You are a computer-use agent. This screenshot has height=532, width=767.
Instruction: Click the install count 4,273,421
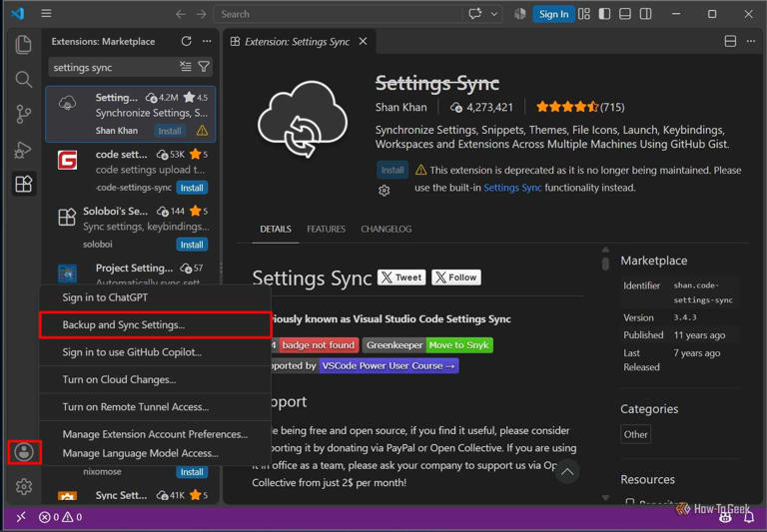coord(481,107)
